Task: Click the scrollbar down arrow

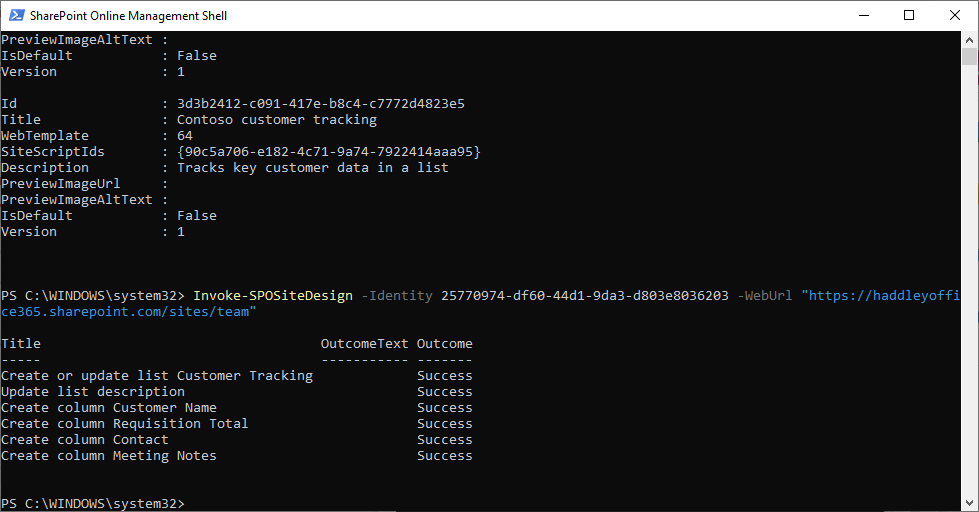Action: tap(970, 503)
